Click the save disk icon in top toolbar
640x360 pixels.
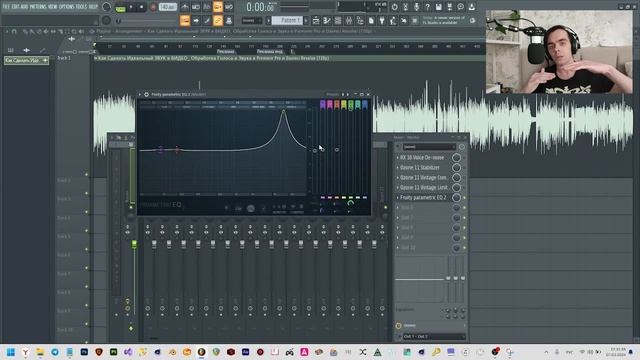point(438,7)
